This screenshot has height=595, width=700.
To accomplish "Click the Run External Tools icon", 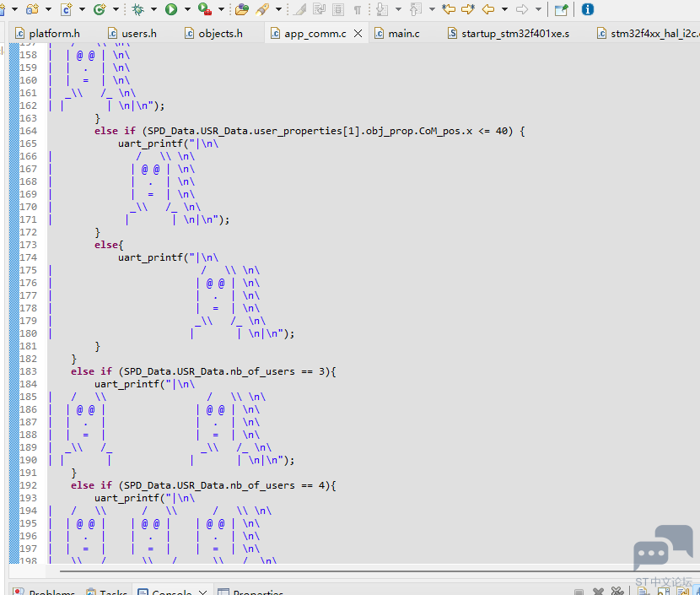I will pos(205,9).
